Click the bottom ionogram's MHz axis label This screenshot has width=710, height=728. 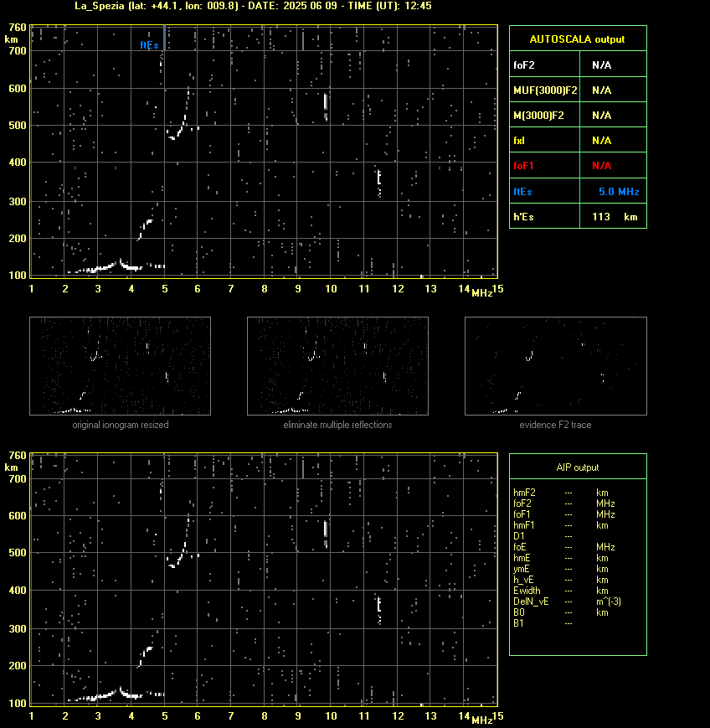(x=482, y=720)
